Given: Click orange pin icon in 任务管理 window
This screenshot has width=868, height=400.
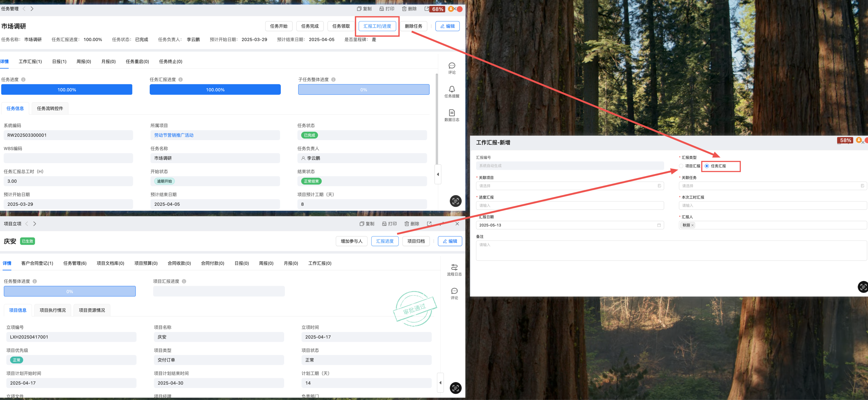Looking at the screenshot, I should click(x=451, y=9).
